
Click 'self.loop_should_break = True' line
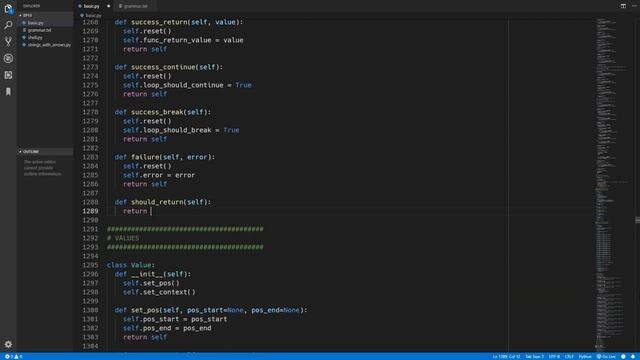pyautogui.click(x=181, y=130)
